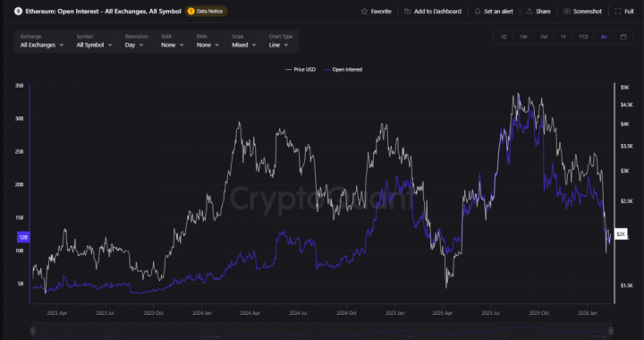Click the right range navigator handle
The height and width of the screenshot is (340, 644).
point(611,331)
